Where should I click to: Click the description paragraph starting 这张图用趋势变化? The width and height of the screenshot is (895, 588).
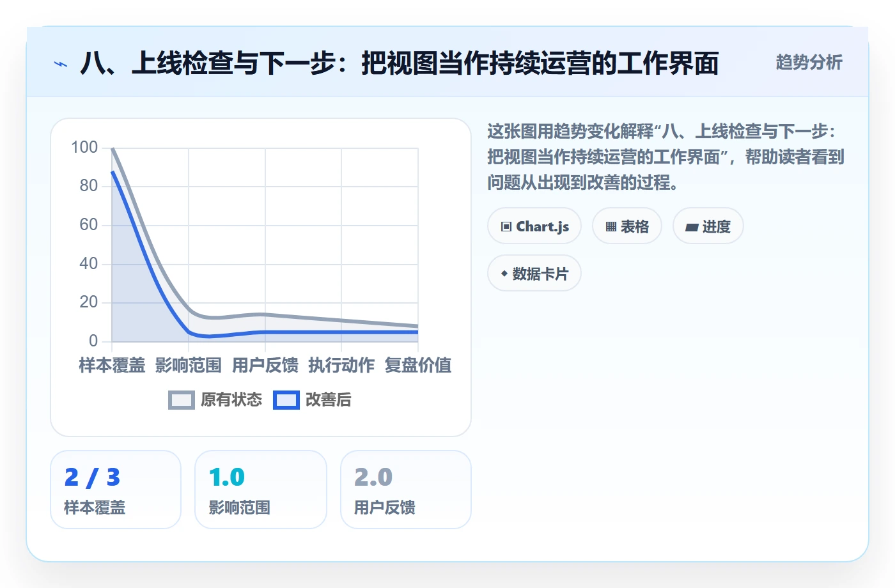pos(665,157)
